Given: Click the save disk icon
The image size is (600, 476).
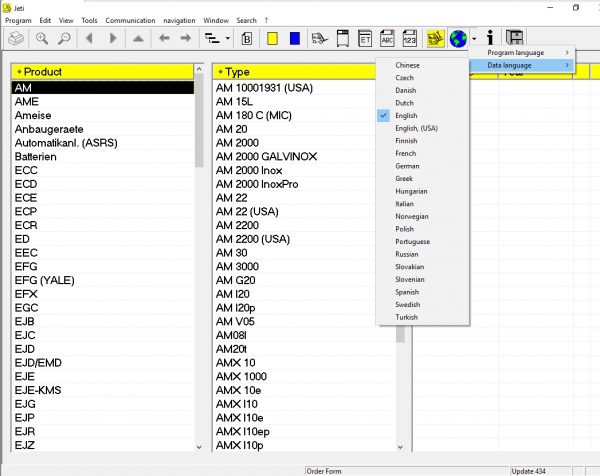Looking at the screenshot, I should [514, 38].
